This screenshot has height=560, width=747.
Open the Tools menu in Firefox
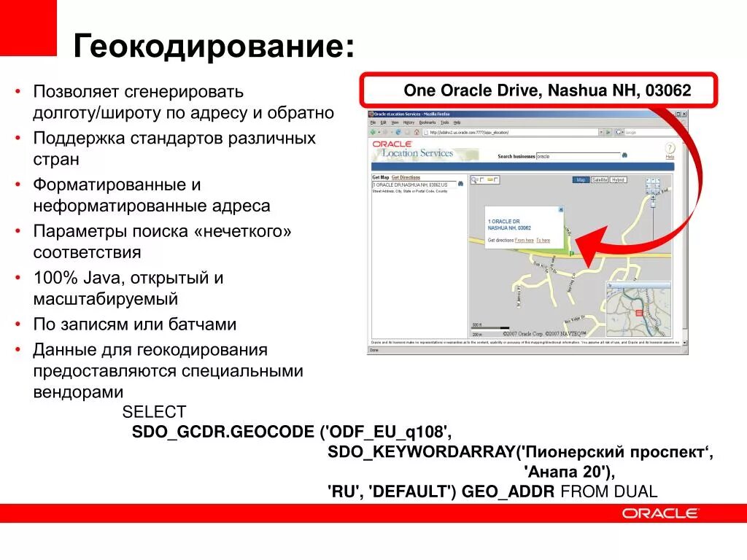pyautogui.click(x=444, y=122)
